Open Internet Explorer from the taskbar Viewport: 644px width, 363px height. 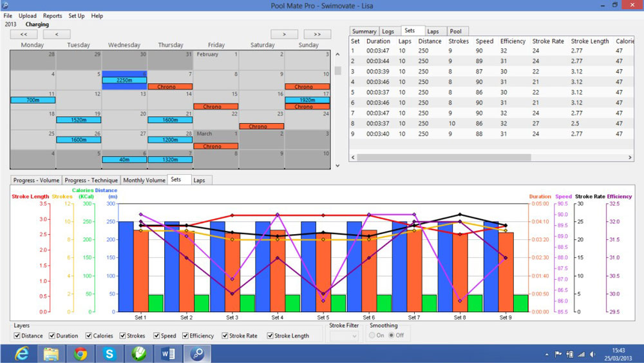(x=22, y=353)
